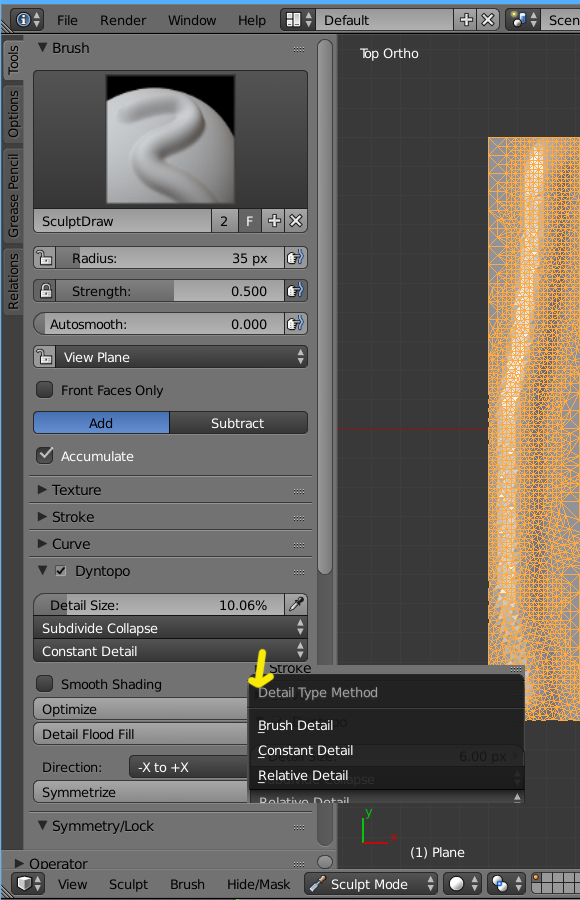Choose Constant Detail from the popup list
Screen dimensions: 580x900
click(x=386, y=750)
